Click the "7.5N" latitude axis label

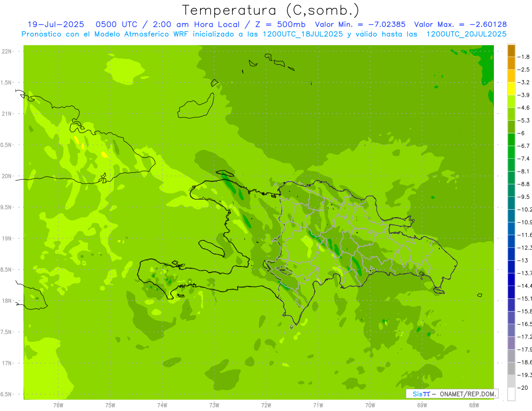click(6, 332)
